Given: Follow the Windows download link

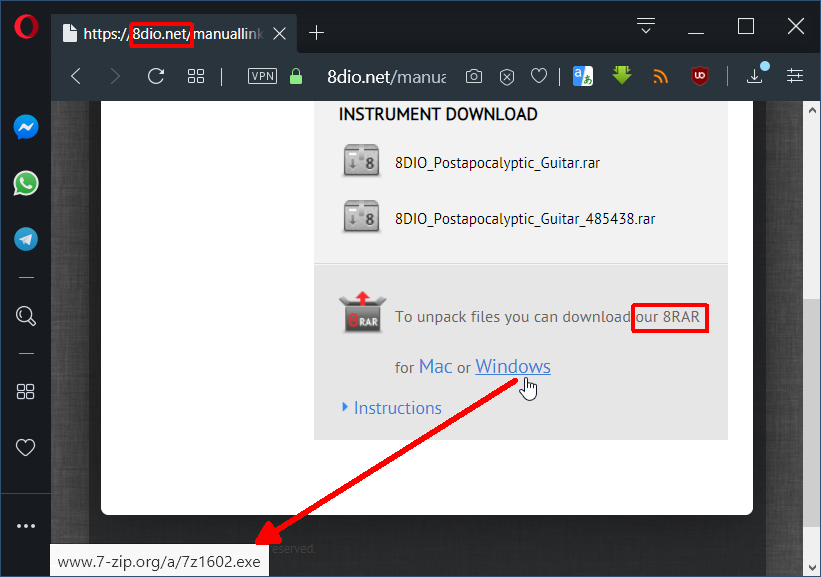Looking at the screenshot, I should [513, 367].
